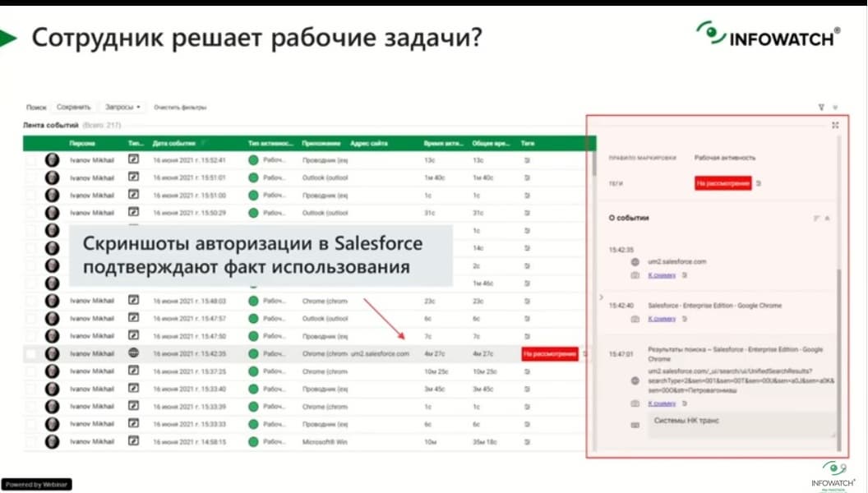Open the Запросы dropdown menu

(122, 107)
